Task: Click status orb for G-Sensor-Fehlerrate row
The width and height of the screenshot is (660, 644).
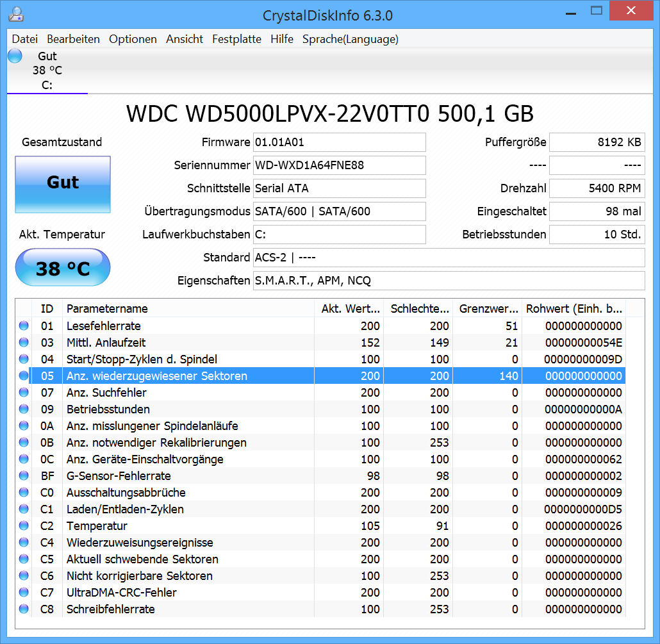Action: pos(24,475)
